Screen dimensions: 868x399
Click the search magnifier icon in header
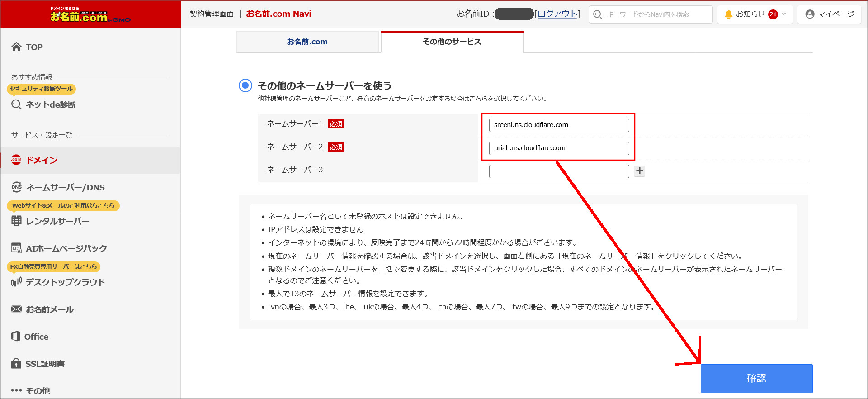(x=598, y=14)
